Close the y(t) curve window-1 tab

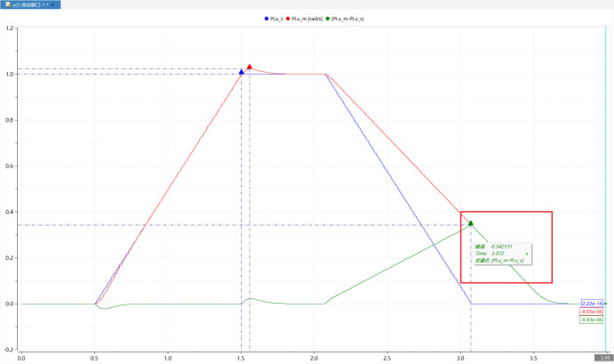[x=52, y=4]
